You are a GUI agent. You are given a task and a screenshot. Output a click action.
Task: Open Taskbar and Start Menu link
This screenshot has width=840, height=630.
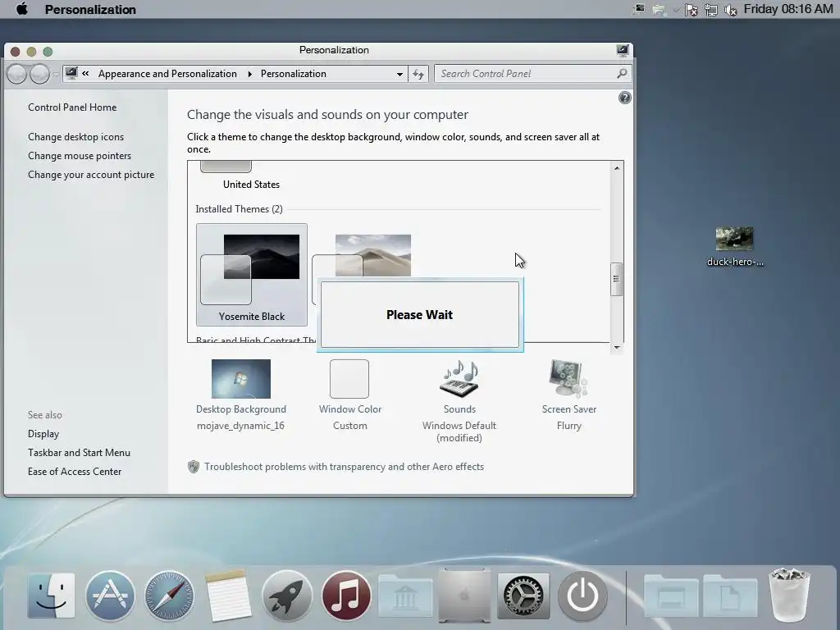[x=79, y=453]
